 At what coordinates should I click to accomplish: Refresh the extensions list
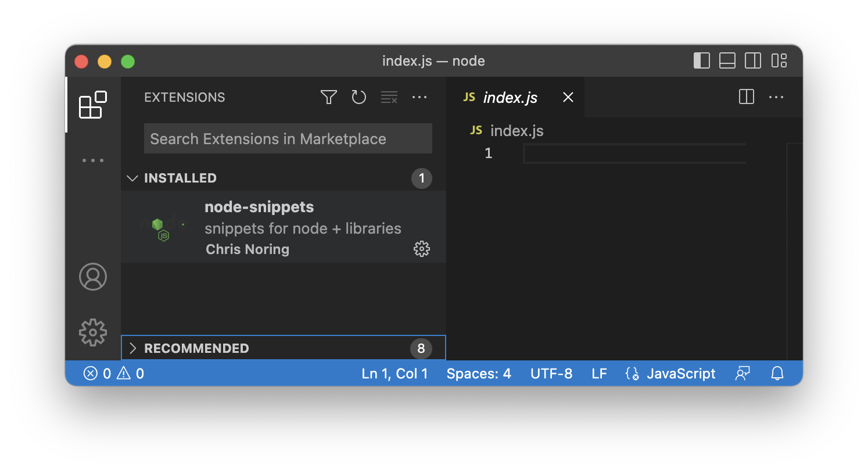[359, 97]
